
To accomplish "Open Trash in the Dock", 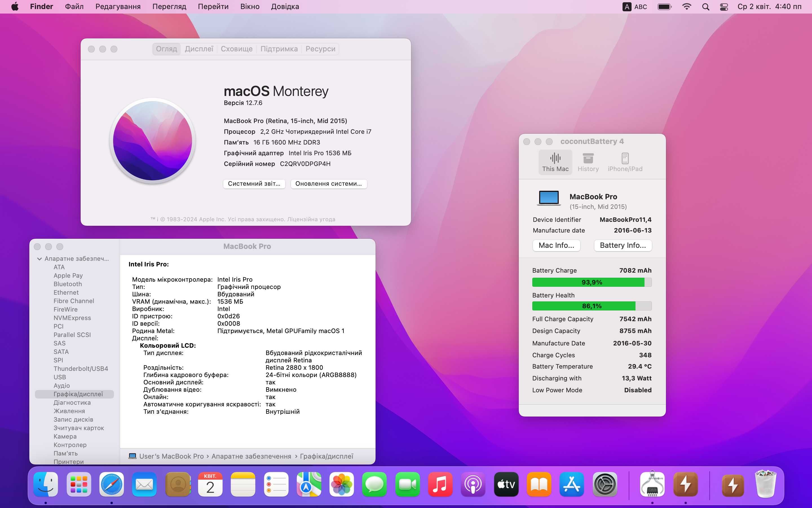I will pos(765,484).
